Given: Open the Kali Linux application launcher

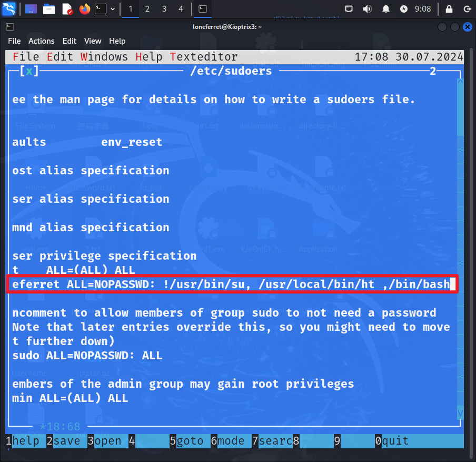Looking at the screenshot, I should point(9,9).
